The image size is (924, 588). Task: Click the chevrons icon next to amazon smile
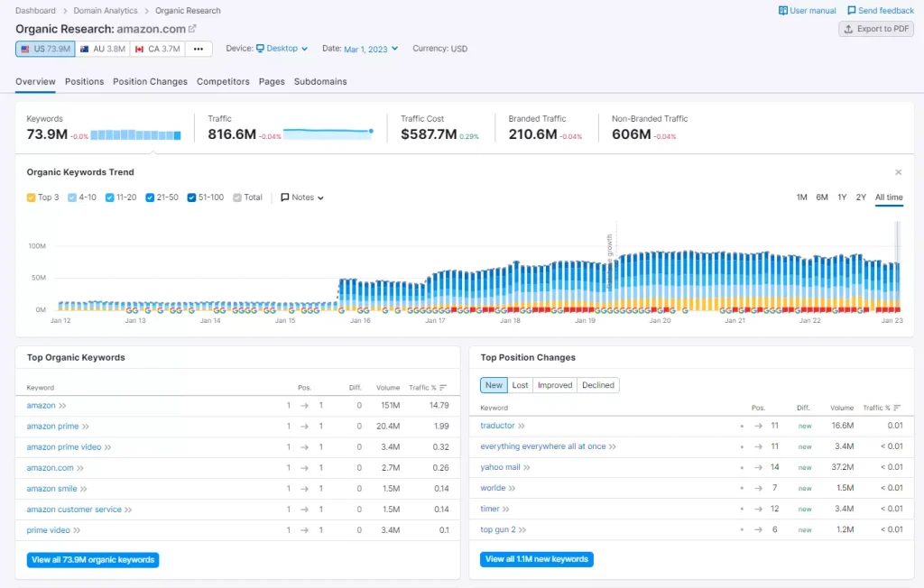[x=84, y=489]
